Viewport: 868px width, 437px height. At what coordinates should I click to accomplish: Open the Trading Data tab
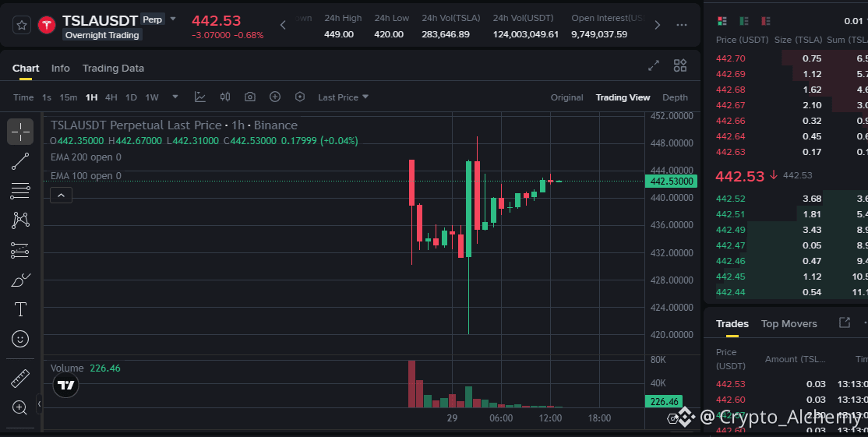(113, 68)
